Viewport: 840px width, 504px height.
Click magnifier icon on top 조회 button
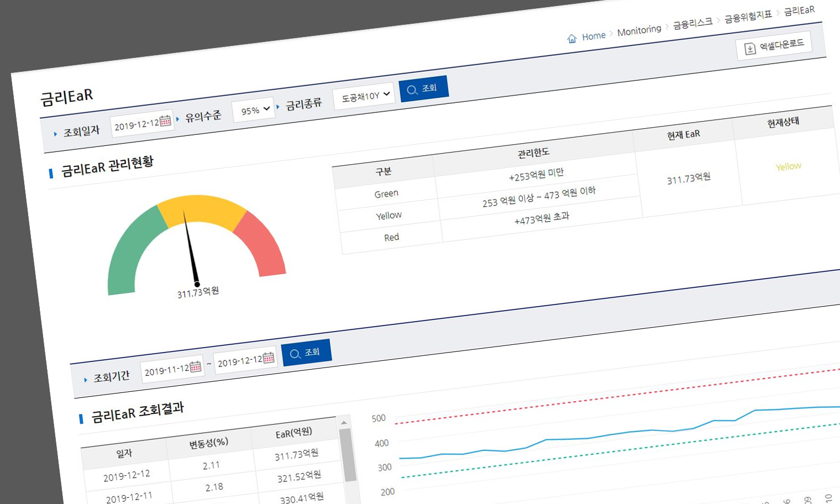click(x=412, y=90)
